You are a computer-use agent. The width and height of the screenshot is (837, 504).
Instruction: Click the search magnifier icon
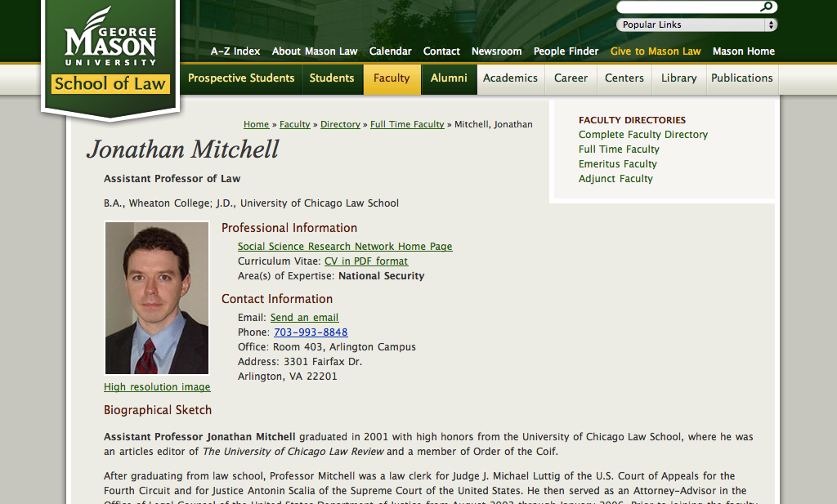pyautogui.click(x=767, y=7)
